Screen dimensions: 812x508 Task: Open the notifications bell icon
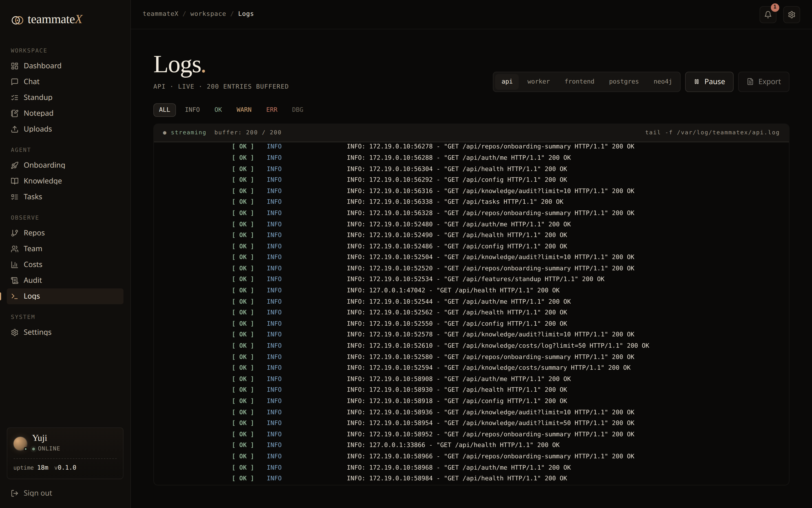tap(768, 14)
